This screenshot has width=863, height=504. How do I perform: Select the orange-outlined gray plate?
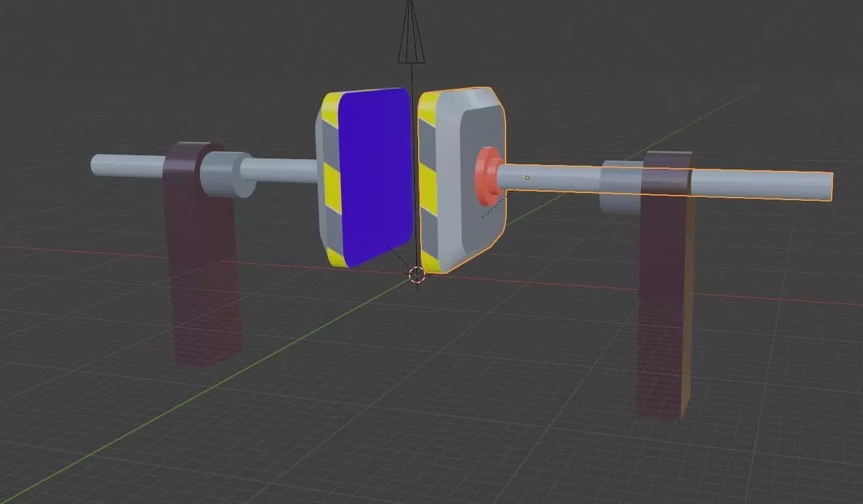click(462, 179)
